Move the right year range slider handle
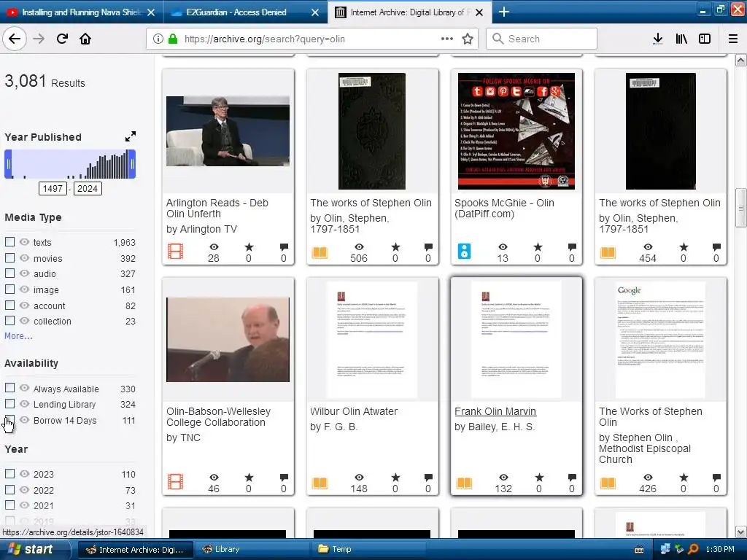 132,164
